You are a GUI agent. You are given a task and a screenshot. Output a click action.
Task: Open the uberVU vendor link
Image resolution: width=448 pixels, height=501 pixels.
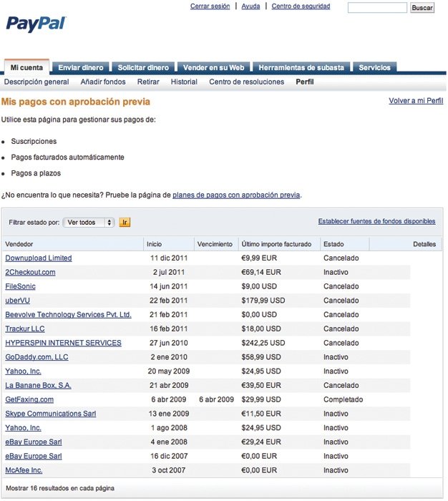coord(17,301)
